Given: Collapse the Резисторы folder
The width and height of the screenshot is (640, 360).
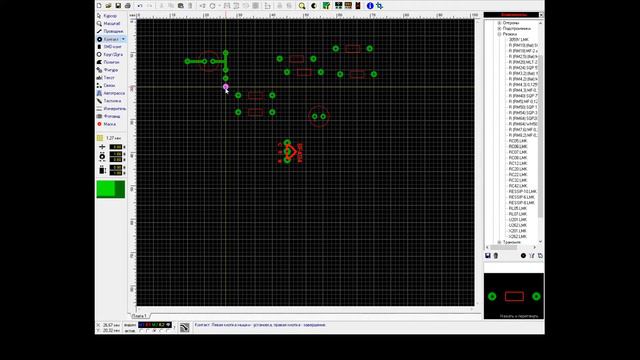Looking at the screenshot, I should 499,34.
